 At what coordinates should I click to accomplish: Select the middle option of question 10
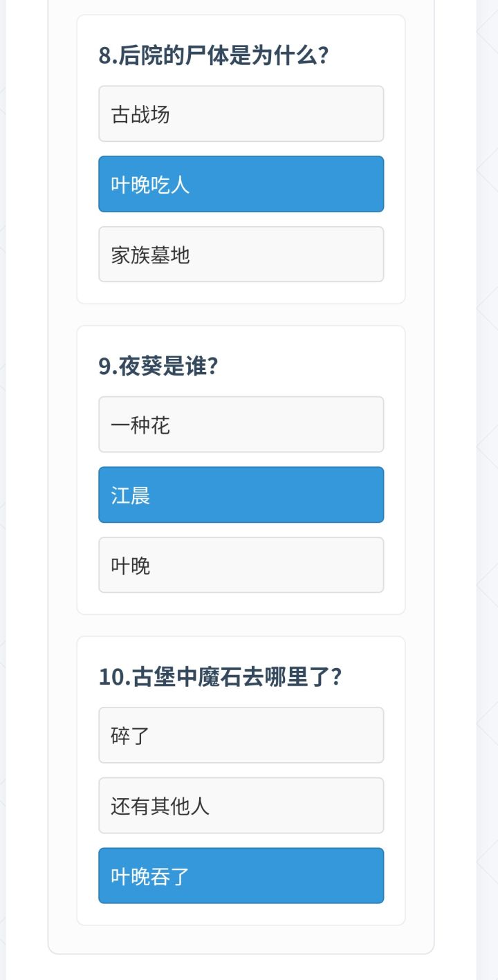(x=241, y=806)
